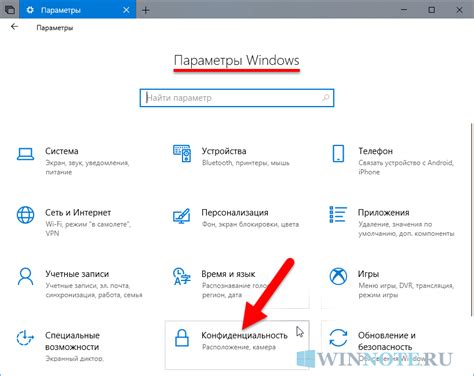Viewport: 474px width, 376px height.
Task: Click 'Фон, экран блокировки, цвета' text
Action: pos(250,224)
